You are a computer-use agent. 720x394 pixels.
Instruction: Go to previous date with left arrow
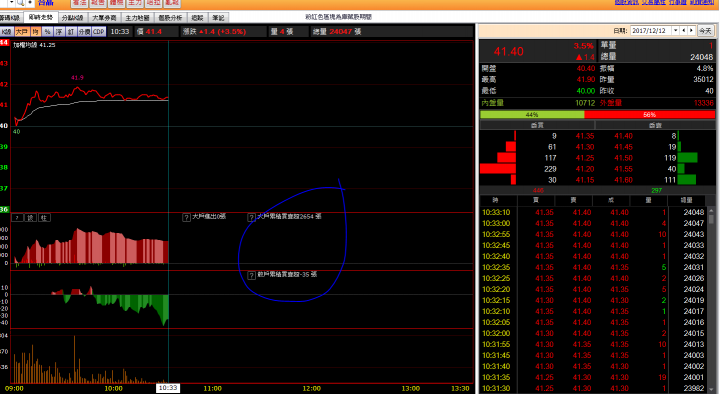pos(684,30)
